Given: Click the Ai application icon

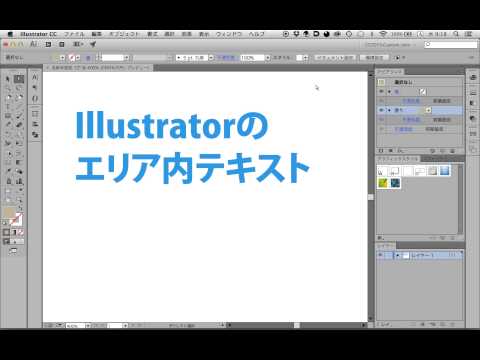Looking at the screenshot, I should [x=34, y=44].
